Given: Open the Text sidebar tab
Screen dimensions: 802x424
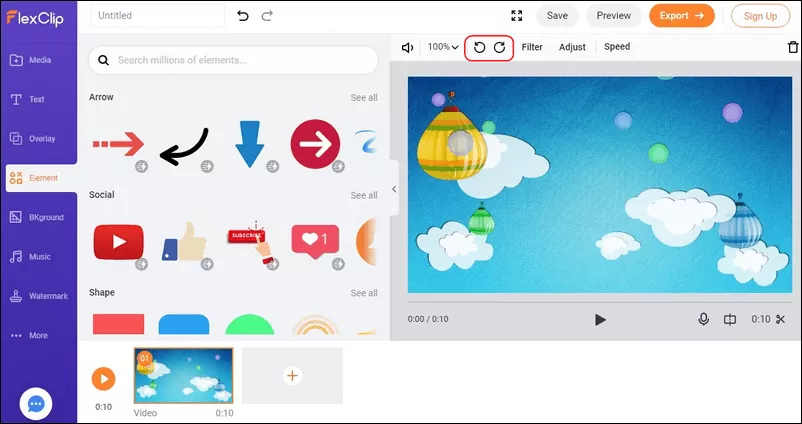Looking at the screenshot, I should pyautogui.click(x=28, y=99).
